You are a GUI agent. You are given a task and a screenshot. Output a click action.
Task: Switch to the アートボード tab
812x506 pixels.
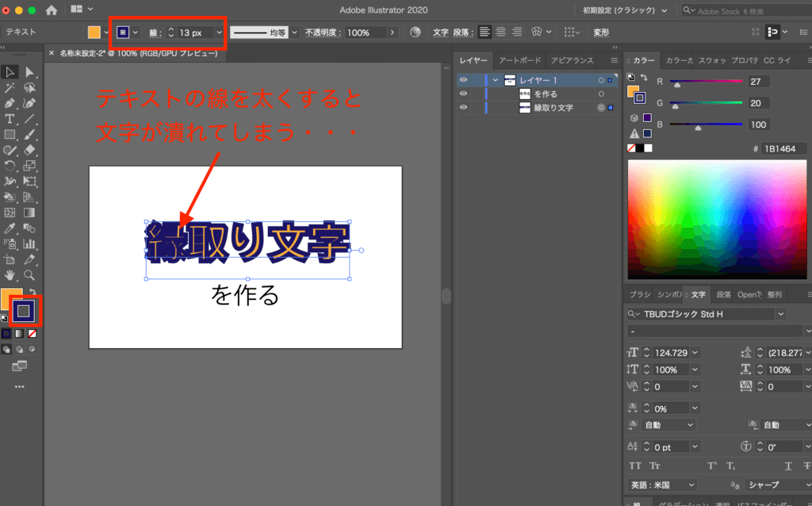click(x=519, y=60)
